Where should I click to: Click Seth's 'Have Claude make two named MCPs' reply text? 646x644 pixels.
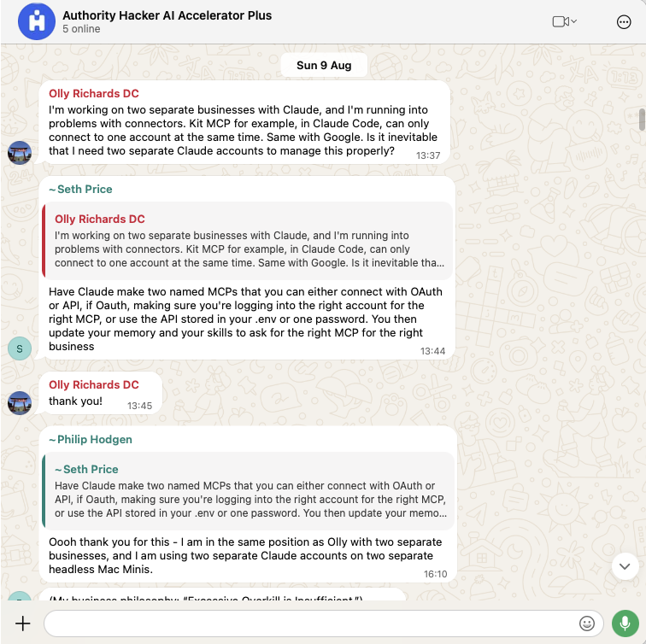[x=245, y=319]
